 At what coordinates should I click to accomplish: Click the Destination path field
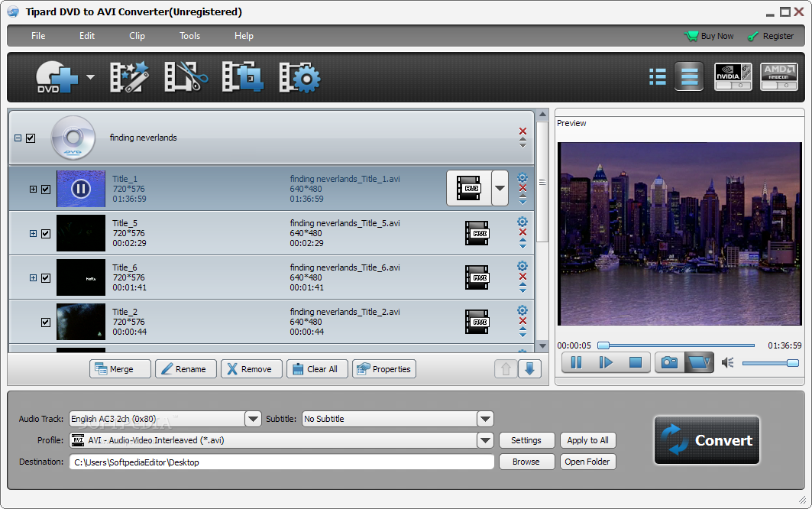point(282,462)
